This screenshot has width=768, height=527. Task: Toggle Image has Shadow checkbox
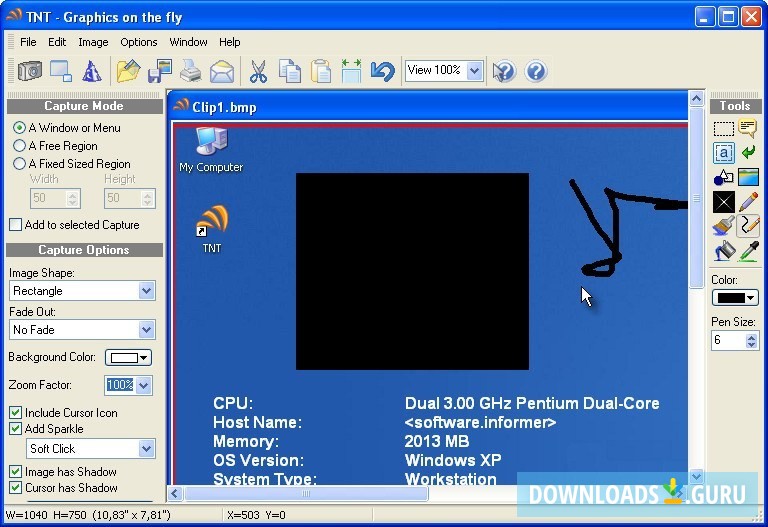click(x=16, y=472)
